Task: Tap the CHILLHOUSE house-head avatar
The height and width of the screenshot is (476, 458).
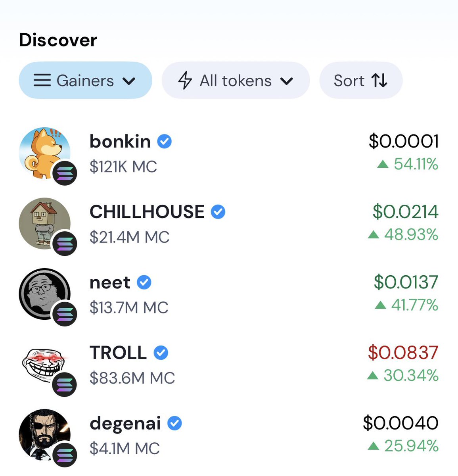Action: 44,223
